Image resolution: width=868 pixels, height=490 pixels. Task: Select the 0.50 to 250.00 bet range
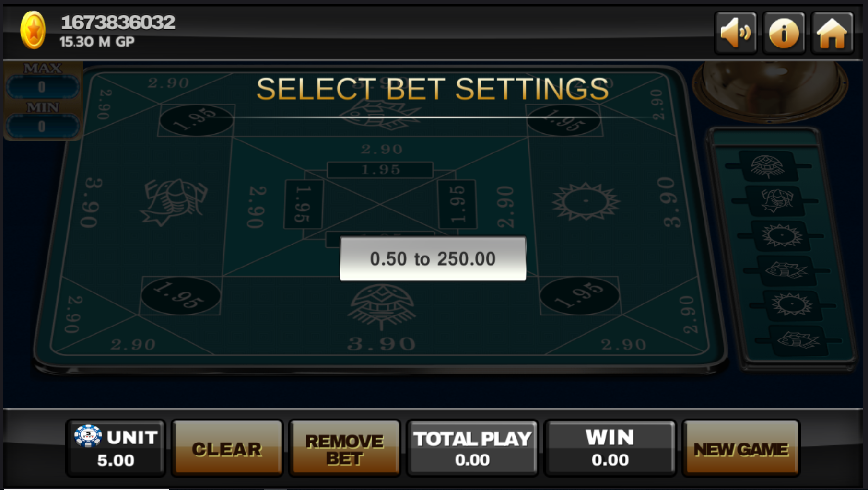433,259
